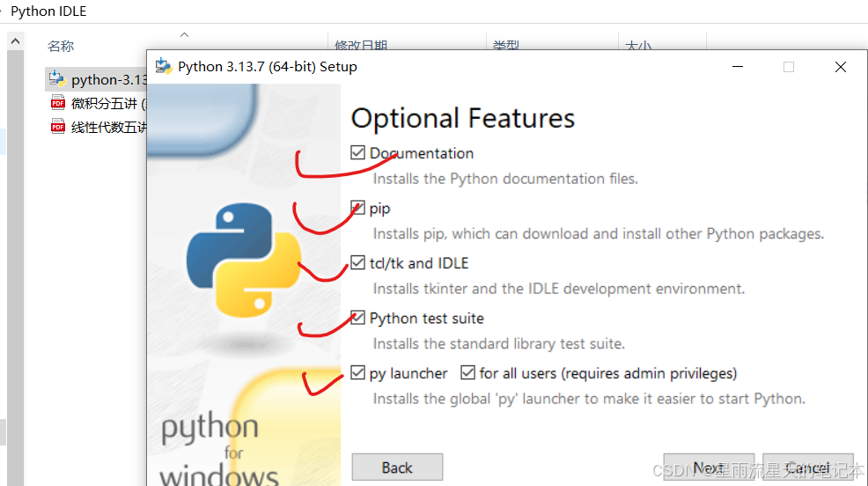Click the up arrow of Explorer's left scrollbar
This screenshot has height=486, width=868.
pos(16,41)
